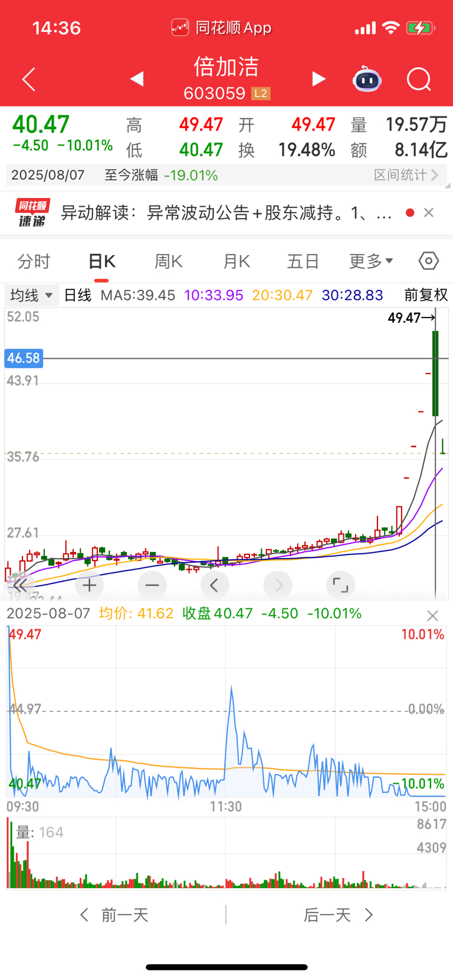Tap the 量: 164 volume label
This screenshot has height=980, width=453.
(x=40, y=832)
